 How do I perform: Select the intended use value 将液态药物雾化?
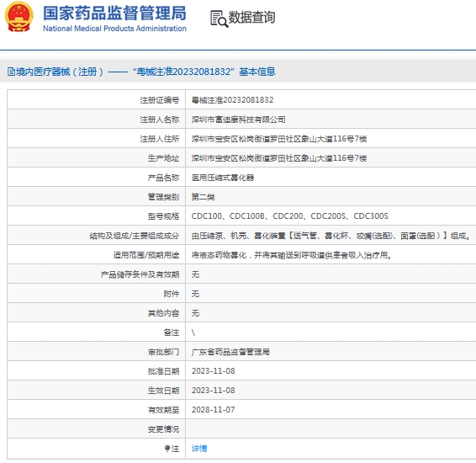point(292,255)
